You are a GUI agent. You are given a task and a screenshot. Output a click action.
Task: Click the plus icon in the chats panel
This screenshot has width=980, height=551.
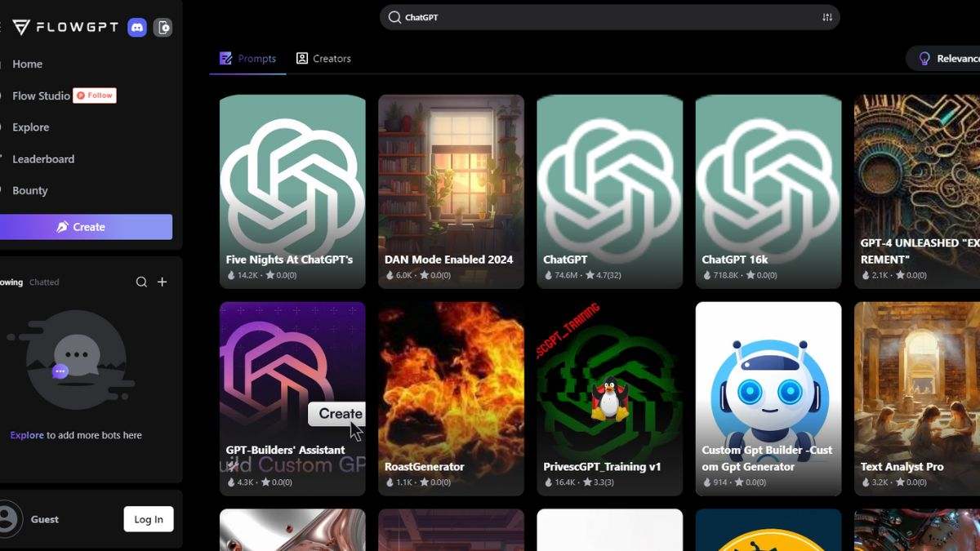162,282
